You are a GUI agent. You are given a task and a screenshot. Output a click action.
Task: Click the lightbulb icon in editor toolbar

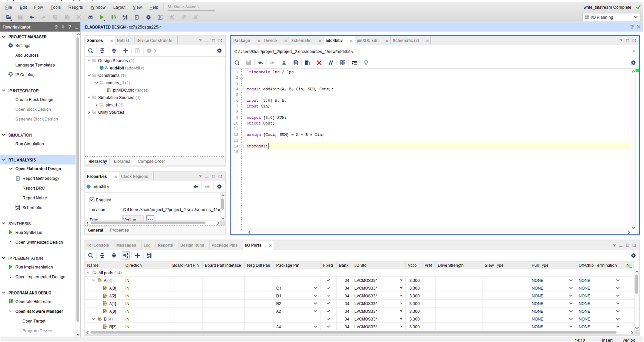[366, 63]
